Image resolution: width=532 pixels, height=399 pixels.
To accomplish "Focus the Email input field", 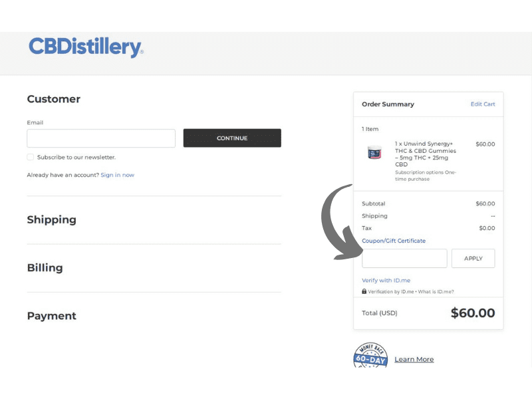I will [101, 138].
